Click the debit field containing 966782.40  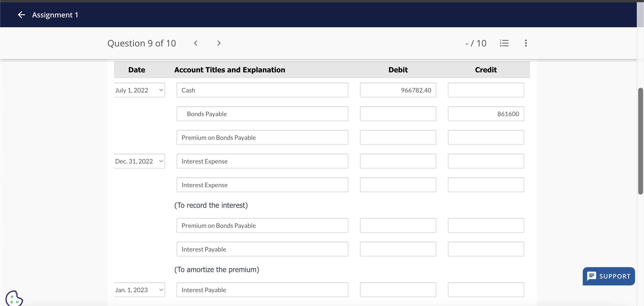click(x=398, y=90)
